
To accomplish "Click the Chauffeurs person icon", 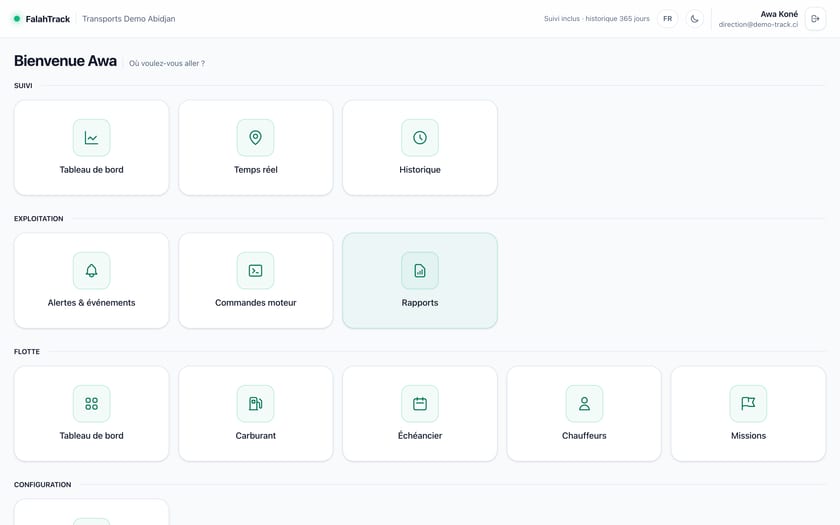I will click(584, 403).
